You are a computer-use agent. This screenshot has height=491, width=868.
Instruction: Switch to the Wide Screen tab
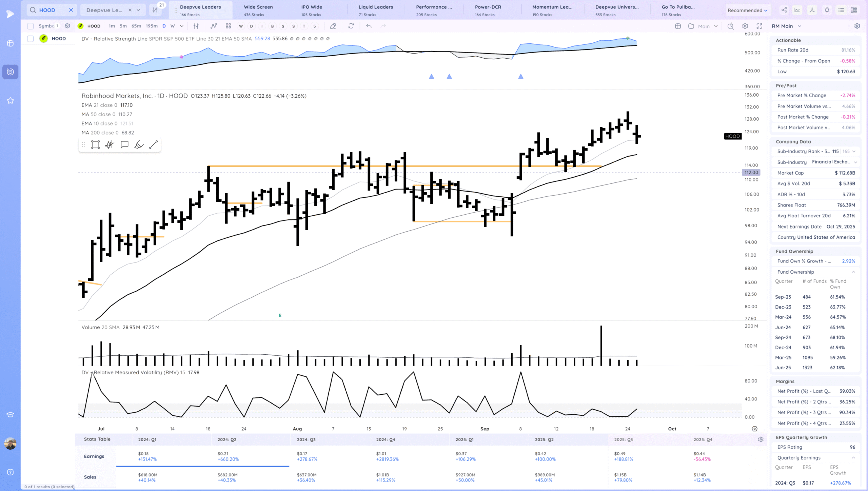point(258,10)
